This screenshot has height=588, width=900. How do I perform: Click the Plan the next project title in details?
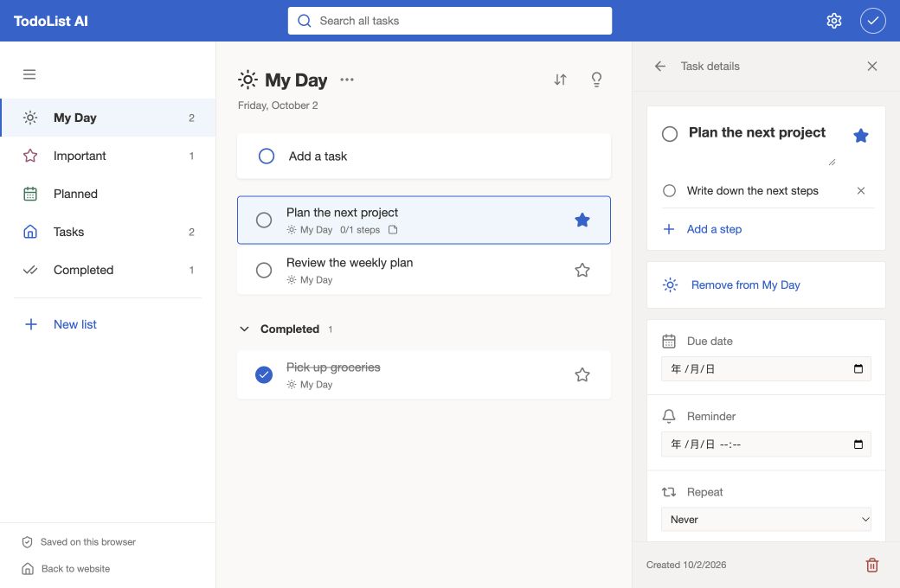(756, 132)
